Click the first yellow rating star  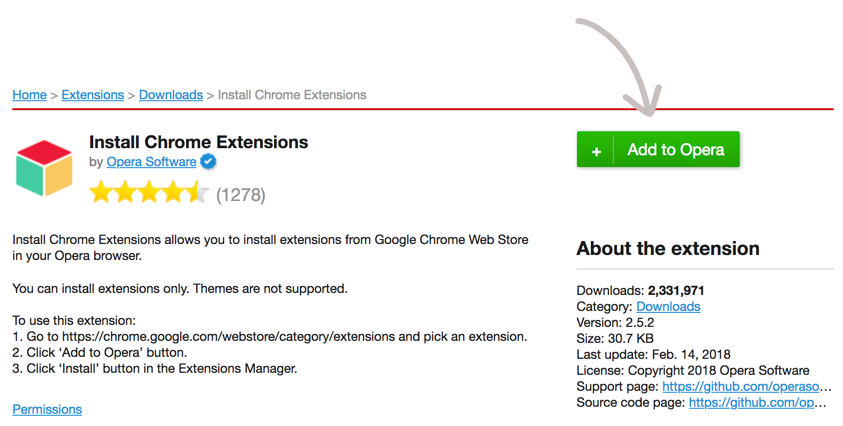101,194
